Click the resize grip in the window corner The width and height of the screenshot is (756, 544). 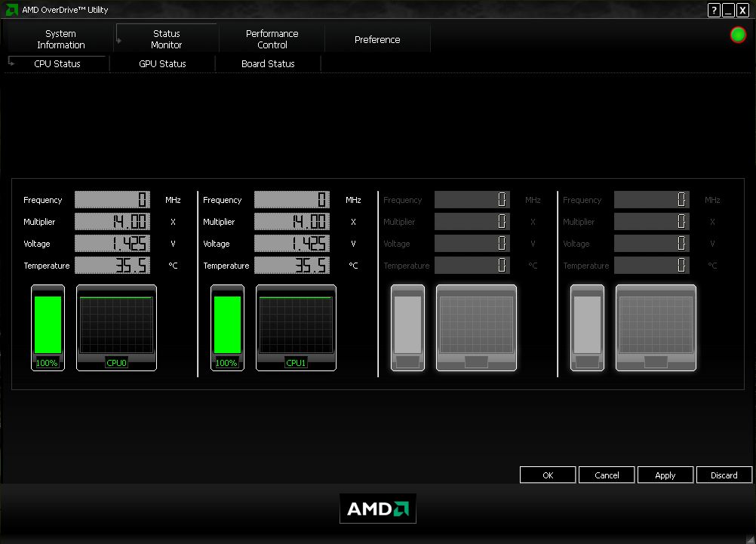point(750,539)
